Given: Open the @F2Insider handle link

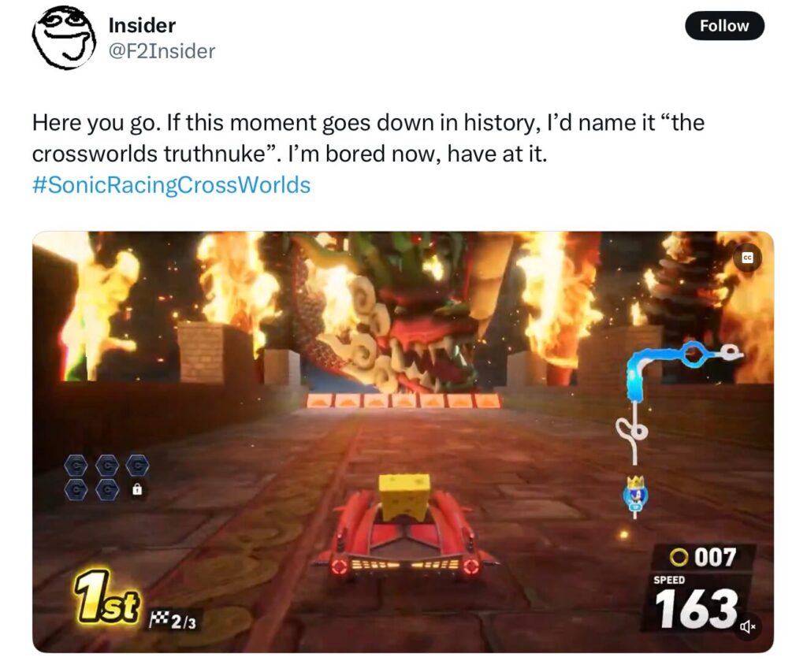Looking at the screenshot, I should pyautogui.click(x=162, y=51).
